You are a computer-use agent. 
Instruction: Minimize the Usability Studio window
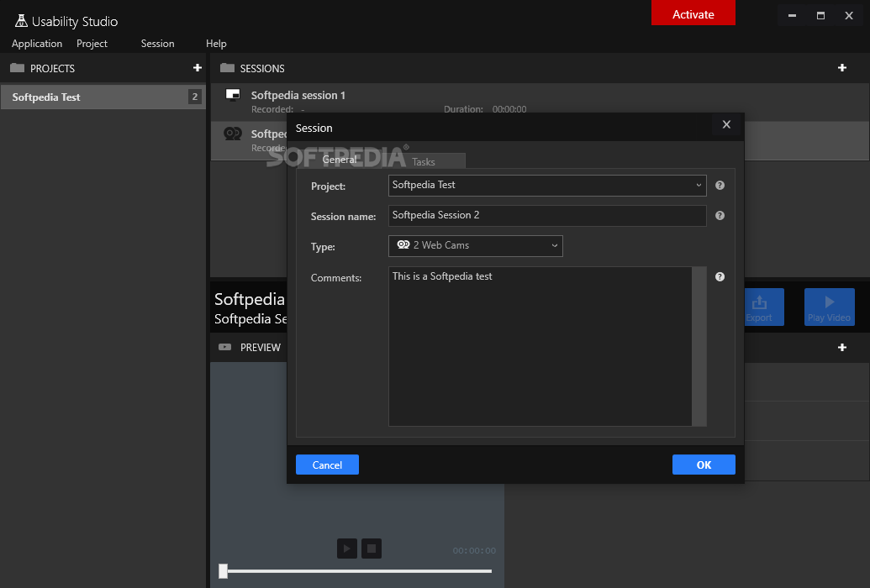pyautogui.click(x=792, y=15)
